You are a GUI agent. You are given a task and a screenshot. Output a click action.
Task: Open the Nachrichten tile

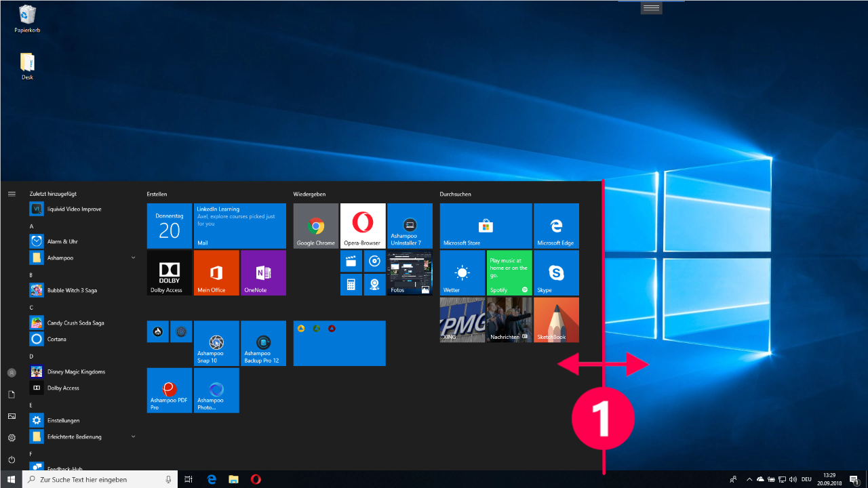pyautogui.click(x=509, y=319)
